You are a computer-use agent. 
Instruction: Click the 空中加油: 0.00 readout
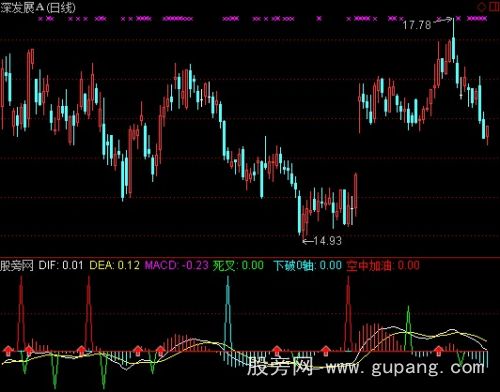point(383,266)
